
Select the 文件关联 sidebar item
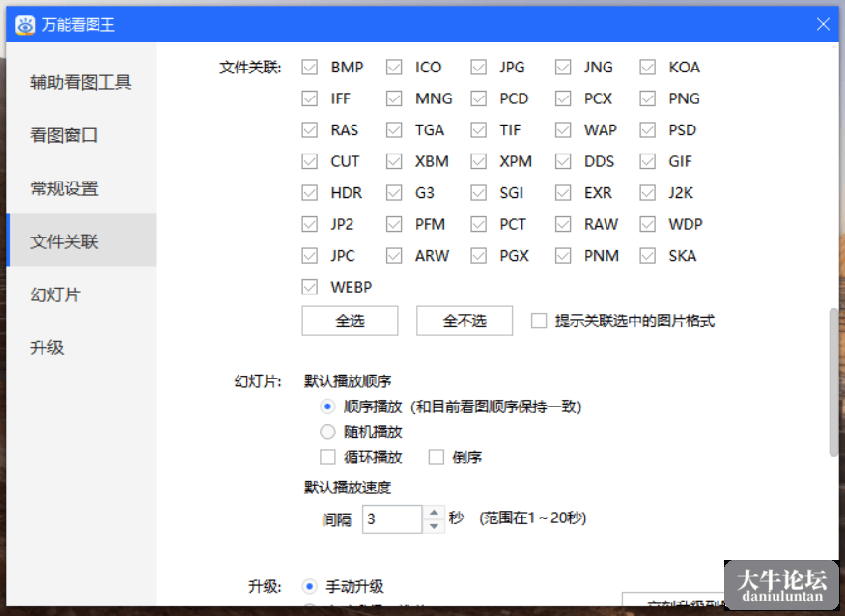pos(81,241)
